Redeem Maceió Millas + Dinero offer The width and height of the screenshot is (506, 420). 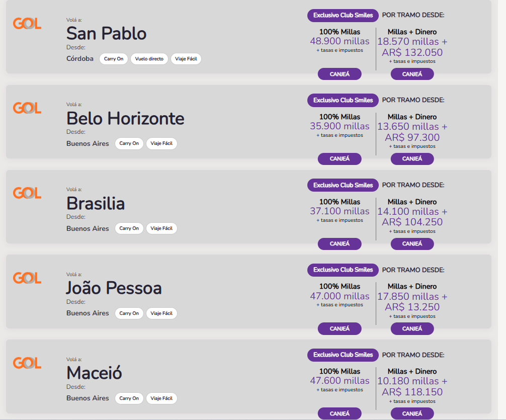point(412,413)
